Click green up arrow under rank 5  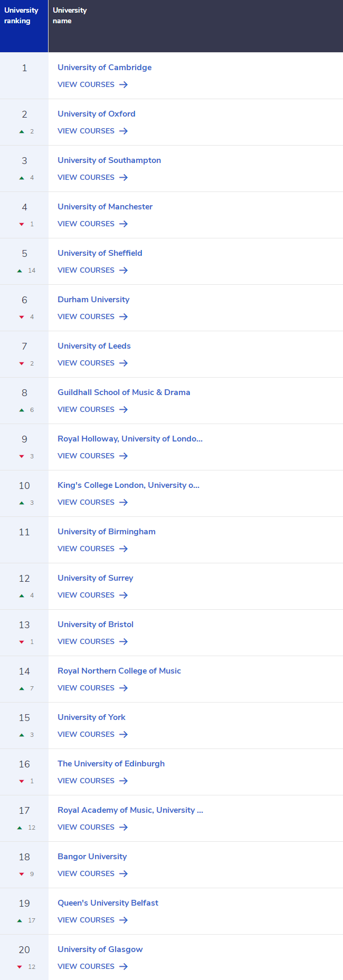pyautogui.click(x=20, y=271)
